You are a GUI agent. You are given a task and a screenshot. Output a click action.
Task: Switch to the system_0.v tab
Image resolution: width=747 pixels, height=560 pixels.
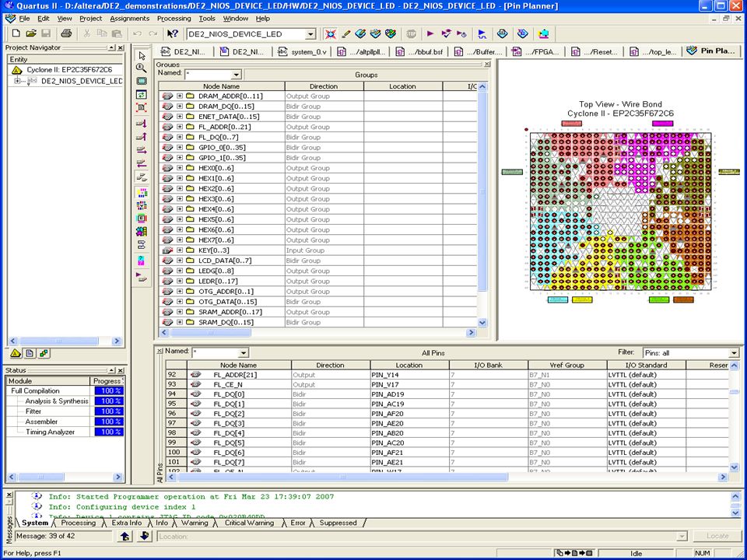[301, 51]
